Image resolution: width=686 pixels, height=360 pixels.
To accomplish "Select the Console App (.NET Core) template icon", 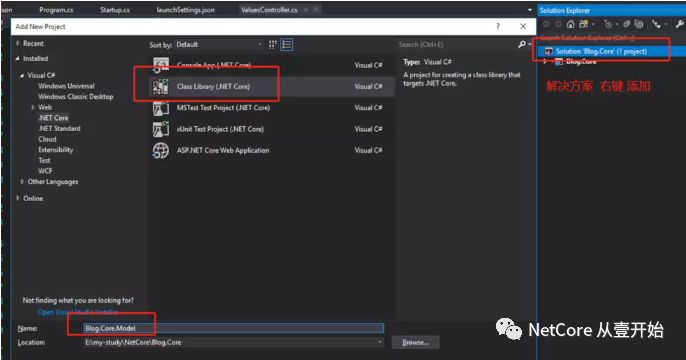I will click(161, 65).
